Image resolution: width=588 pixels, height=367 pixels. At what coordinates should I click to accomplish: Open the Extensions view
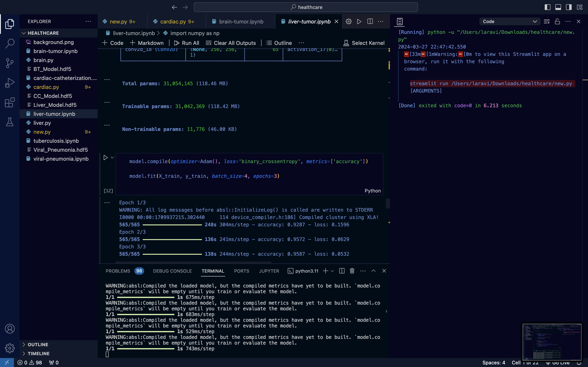click(x=10, y=102)
